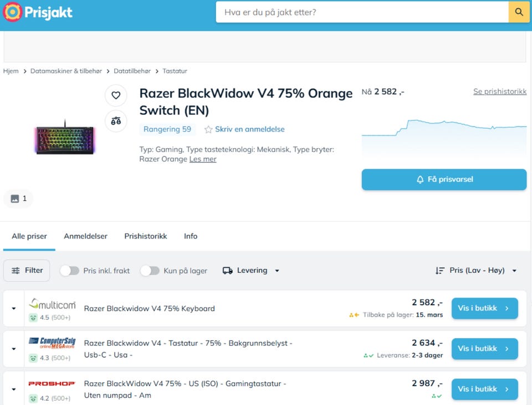This screenshot has height=405, width=532.
Task: Open the Filter button
Action: pos(27,270)
